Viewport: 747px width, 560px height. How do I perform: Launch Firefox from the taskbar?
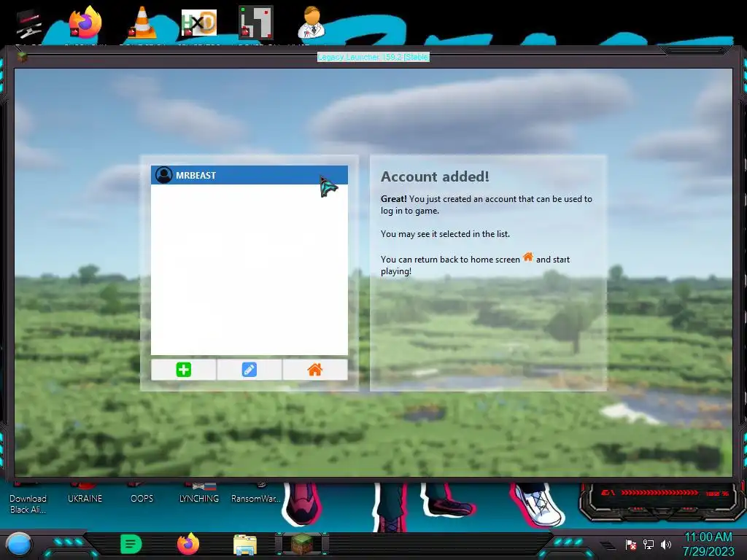[188, 544]
